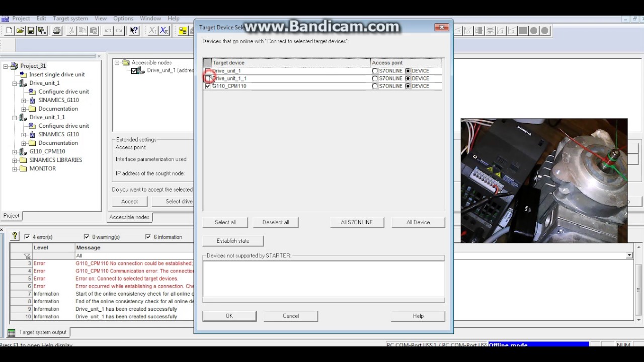Expand the SINAMICS LIBRARIES node
Screen dimensions: 644x362
(15, 160)
